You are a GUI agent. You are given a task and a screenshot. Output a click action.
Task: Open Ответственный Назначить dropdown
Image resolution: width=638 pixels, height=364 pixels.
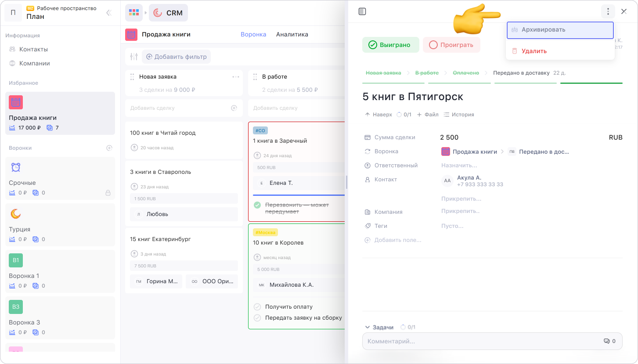coord(459,166)
